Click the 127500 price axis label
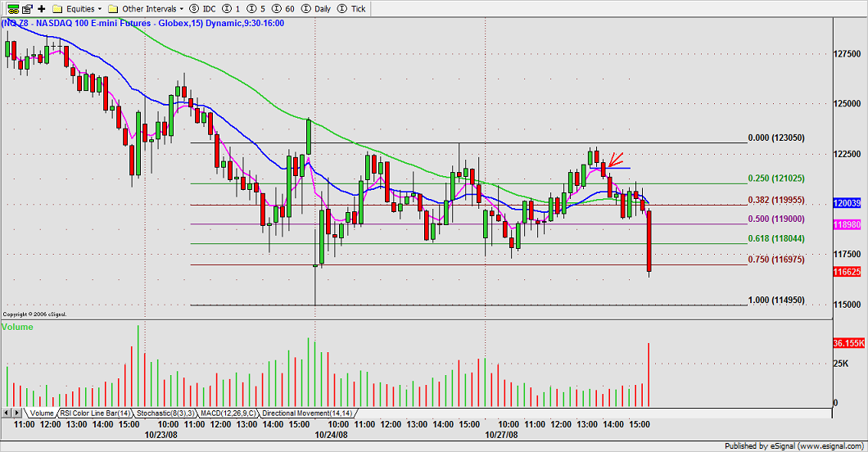The height and width of the screenshot is (452, 868). pos(847,54)
